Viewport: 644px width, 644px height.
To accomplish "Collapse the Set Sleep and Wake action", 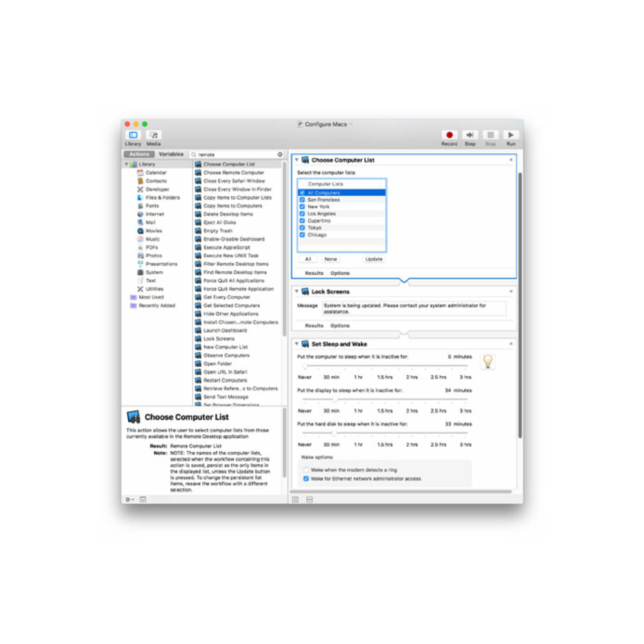I will [297, 344].
